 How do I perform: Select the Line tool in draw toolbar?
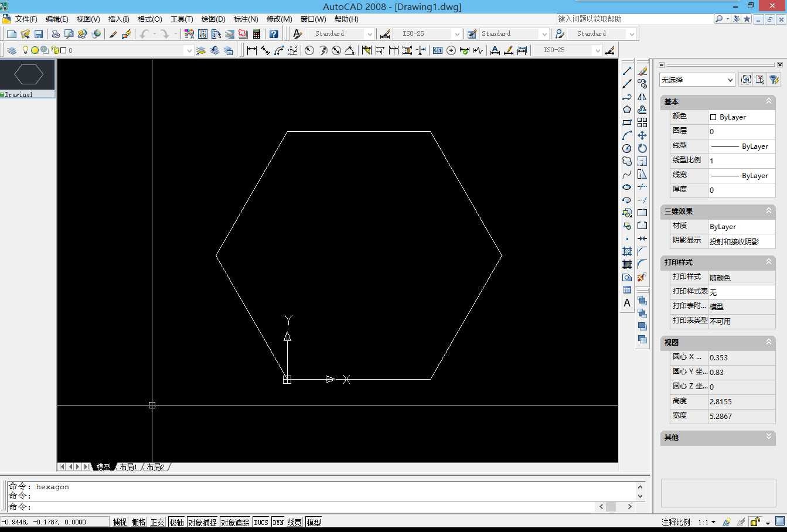[x=627, y=71]
